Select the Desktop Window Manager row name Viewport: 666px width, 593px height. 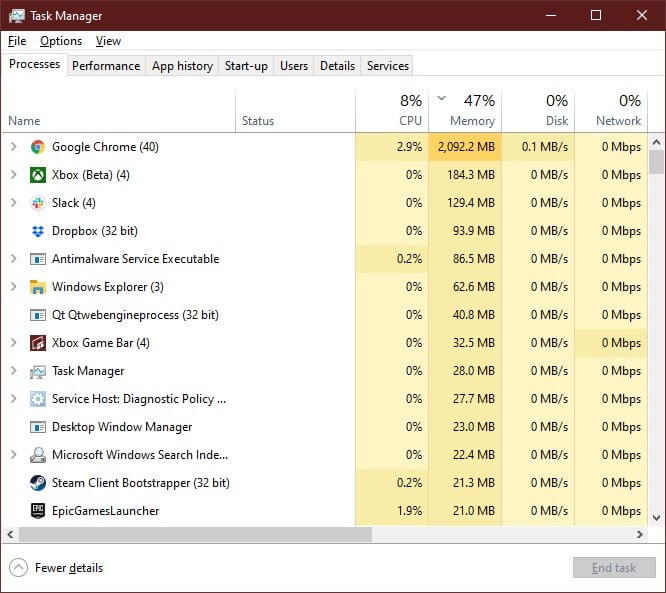click(x=122, y=427)
